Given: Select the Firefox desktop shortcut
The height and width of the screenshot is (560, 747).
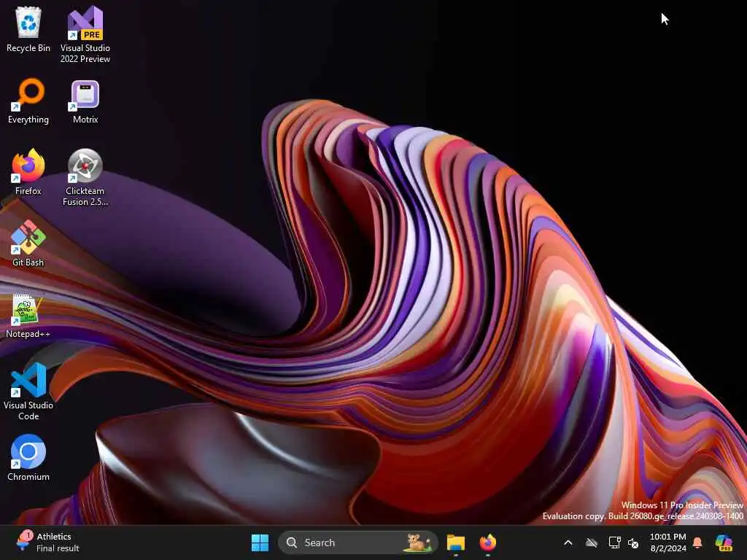Looking at the screenshot, I should coord(28,172).
